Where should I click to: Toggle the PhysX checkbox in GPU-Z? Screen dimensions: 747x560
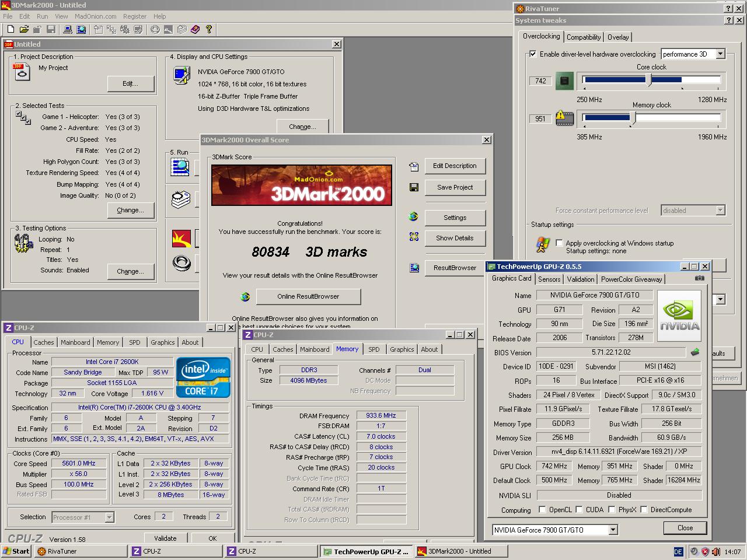612,509
